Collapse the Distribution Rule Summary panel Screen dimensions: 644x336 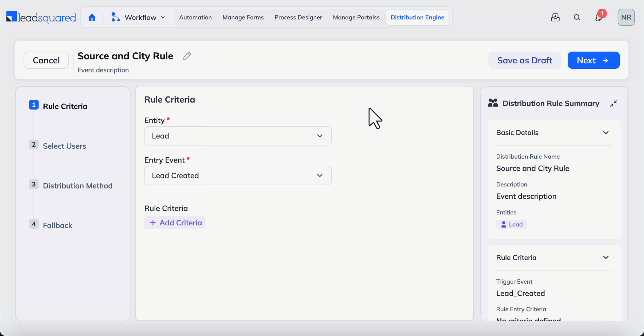(613, 103)
